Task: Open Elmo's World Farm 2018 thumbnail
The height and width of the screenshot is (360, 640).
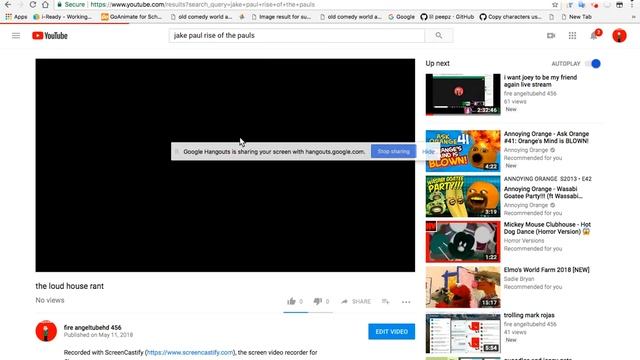Action: pos(463,287)
